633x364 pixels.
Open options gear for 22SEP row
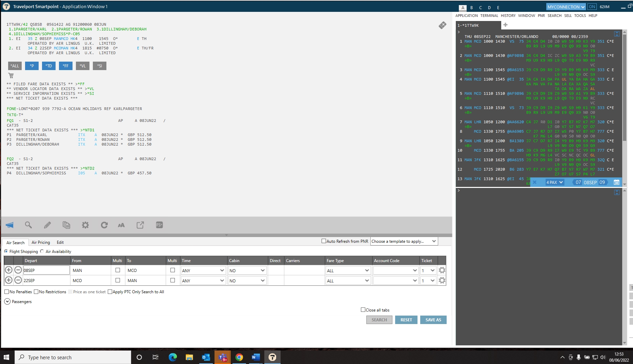coord(442,280)
